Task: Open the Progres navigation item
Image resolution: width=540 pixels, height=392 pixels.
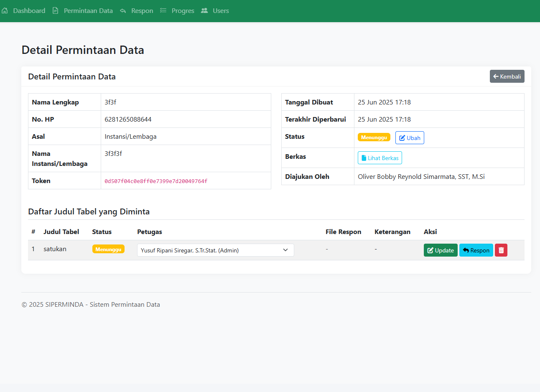Action: pos(183,11)
